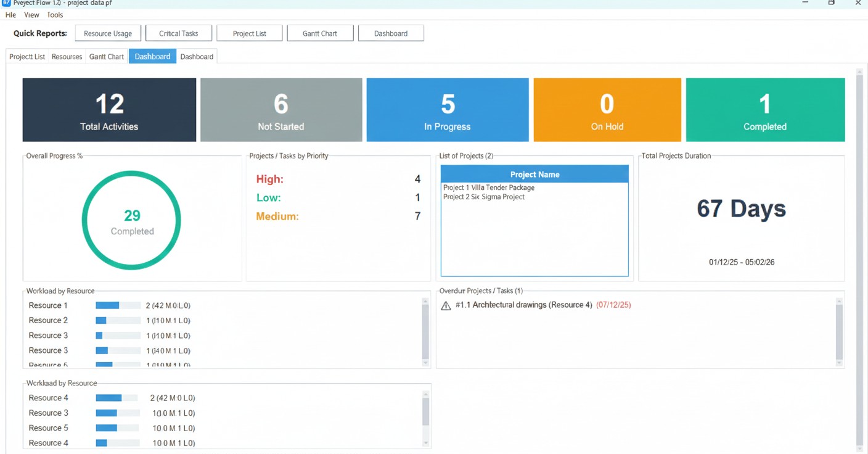Viewport: 868px width, 454px height.
Task: Click the Project Flow app icon in titlebar
Action: tap(5, 3)
